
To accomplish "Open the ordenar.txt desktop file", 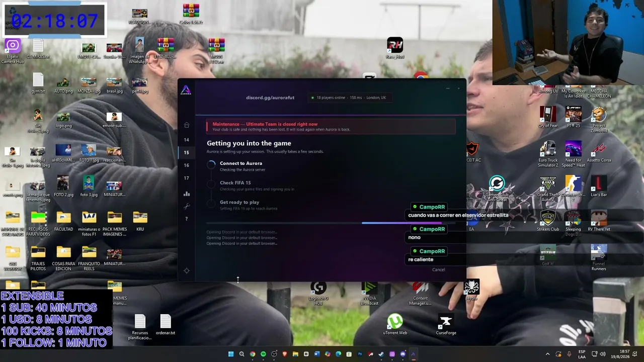I will coord(166,325).
